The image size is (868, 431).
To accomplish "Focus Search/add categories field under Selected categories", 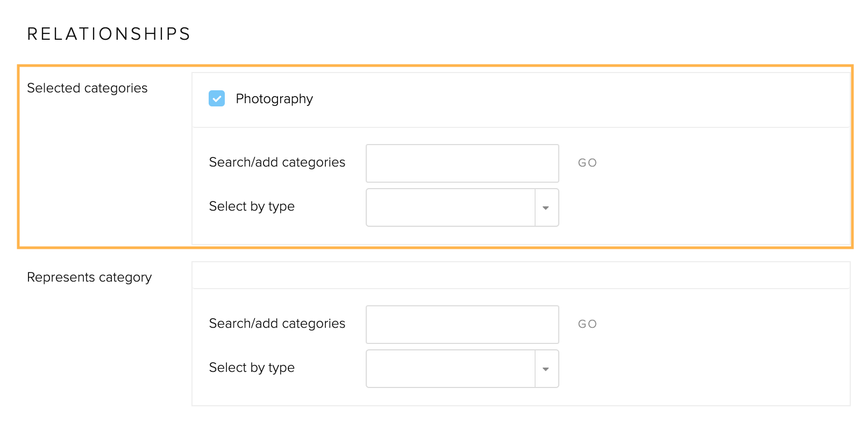I will click(x=463, y=163).
